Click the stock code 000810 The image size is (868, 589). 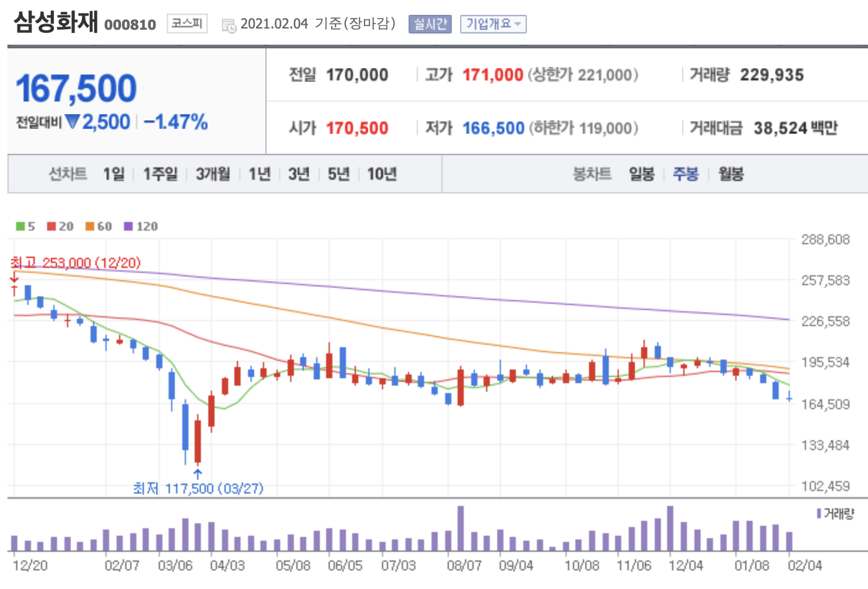130,25
